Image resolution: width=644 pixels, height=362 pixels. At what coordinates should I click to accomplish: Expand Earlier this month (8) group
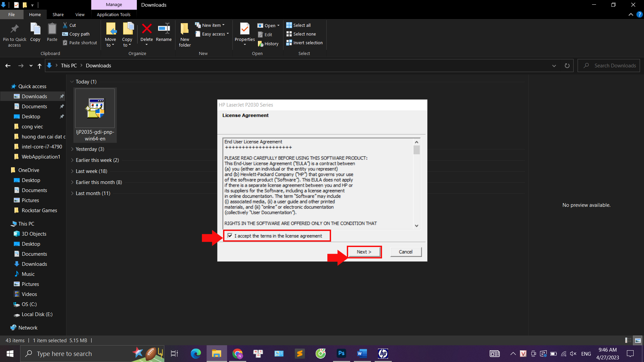72,182
